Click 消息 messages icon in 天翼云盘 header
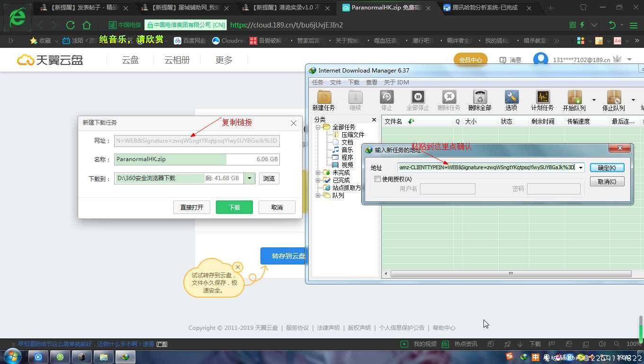The width and height of the screenshot is (644, 364). point(503,60)
